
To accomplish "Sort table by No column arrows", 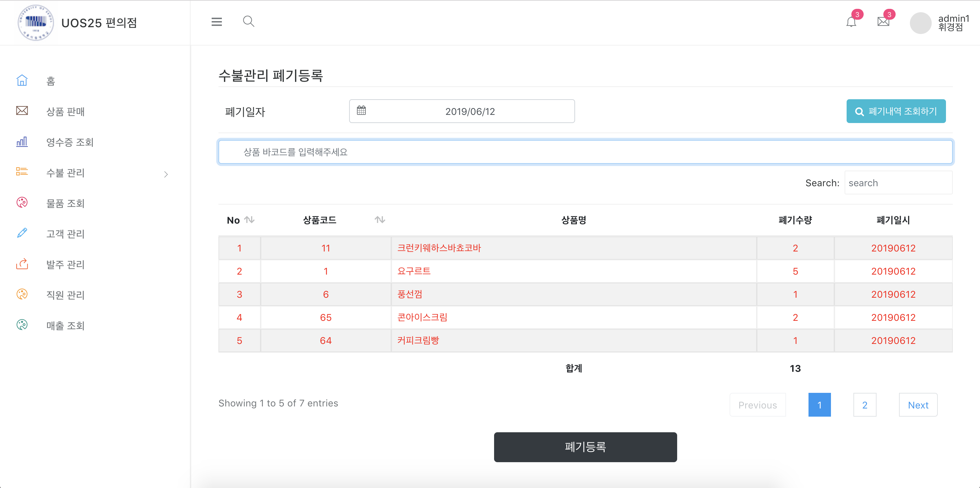I will (249, 220).
